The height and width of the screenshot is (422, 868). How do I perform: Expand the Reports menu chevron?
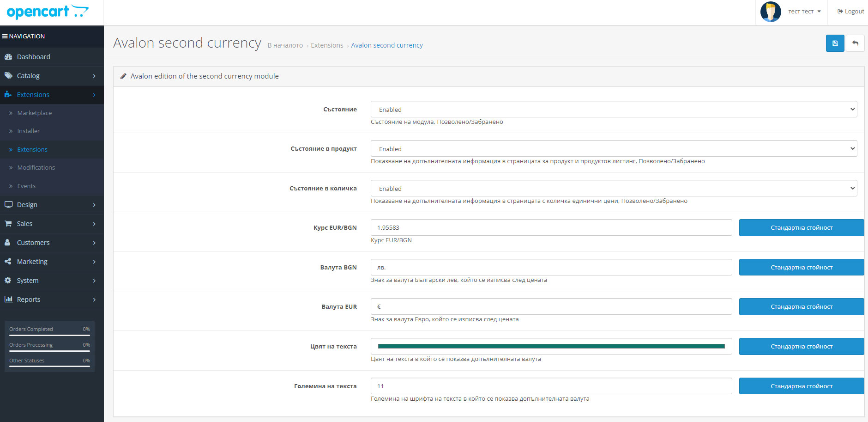click(94, 300)
